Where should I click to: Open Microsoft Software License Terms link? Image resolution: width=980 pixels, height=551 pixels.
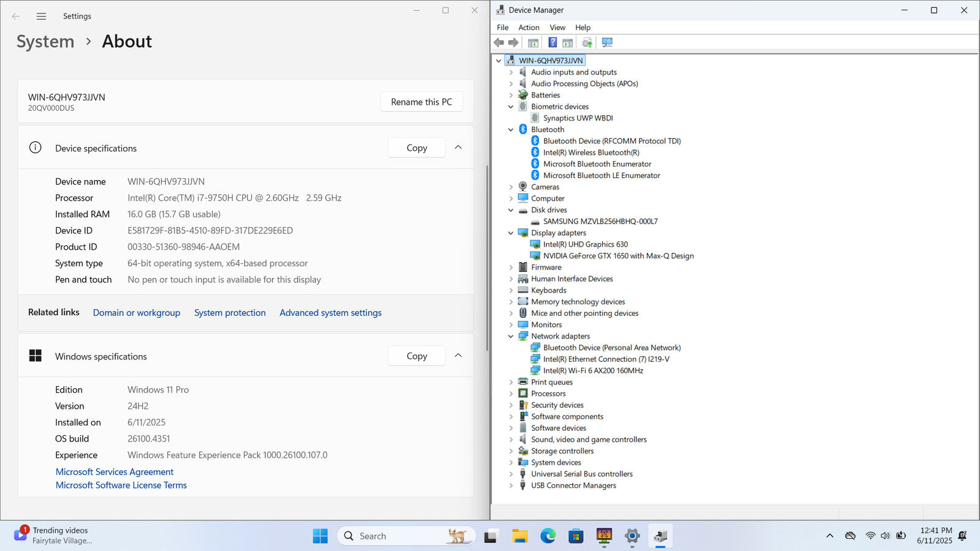[x=121, y=485]
